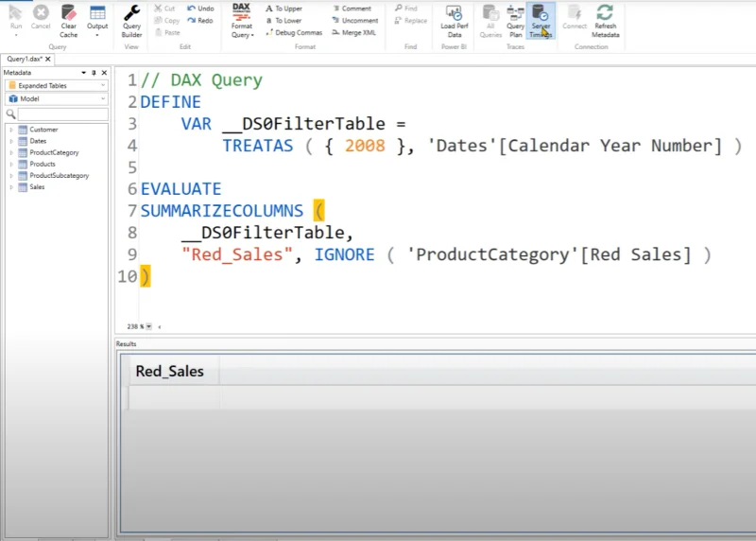The width and height of the screenshot is (756, 541).
Task: Clear Cache with the eraser icon
Action: click(68, 21)
